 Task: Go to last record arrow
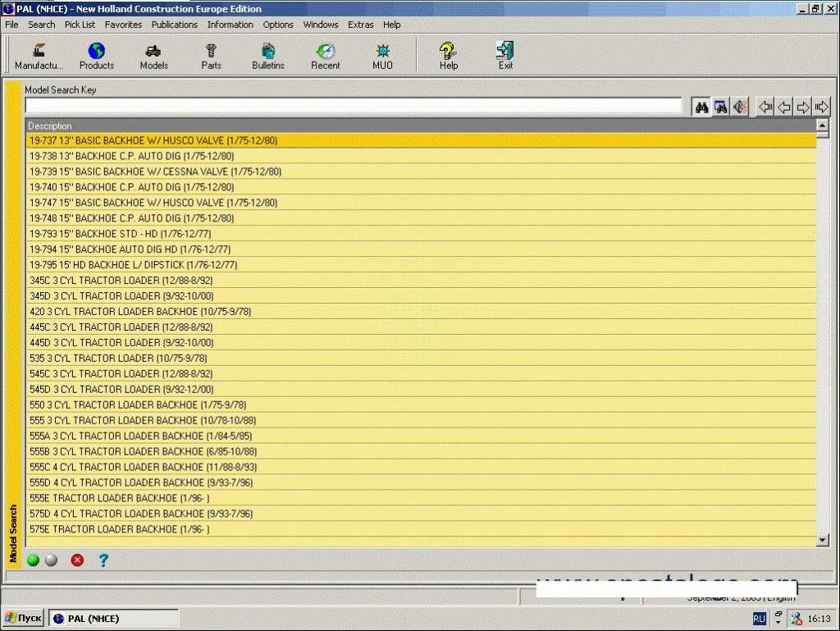coord(821,107)
